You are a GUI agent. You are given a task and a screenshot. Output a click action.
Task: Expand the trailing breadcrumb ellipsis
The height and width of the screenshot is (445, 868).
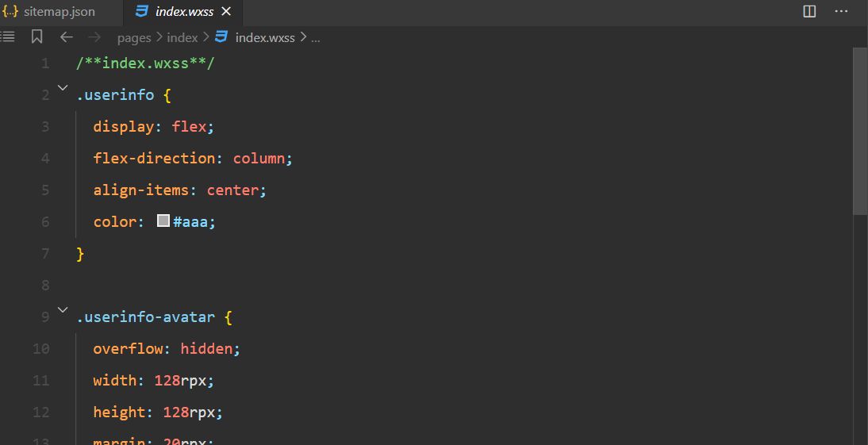[x=316, y=37]
